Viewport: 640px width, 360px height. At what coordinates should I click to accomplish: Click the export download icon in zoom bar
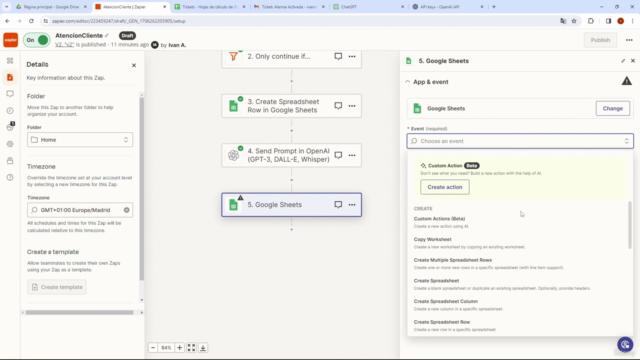pyautogui.click(x=203, y=348)
